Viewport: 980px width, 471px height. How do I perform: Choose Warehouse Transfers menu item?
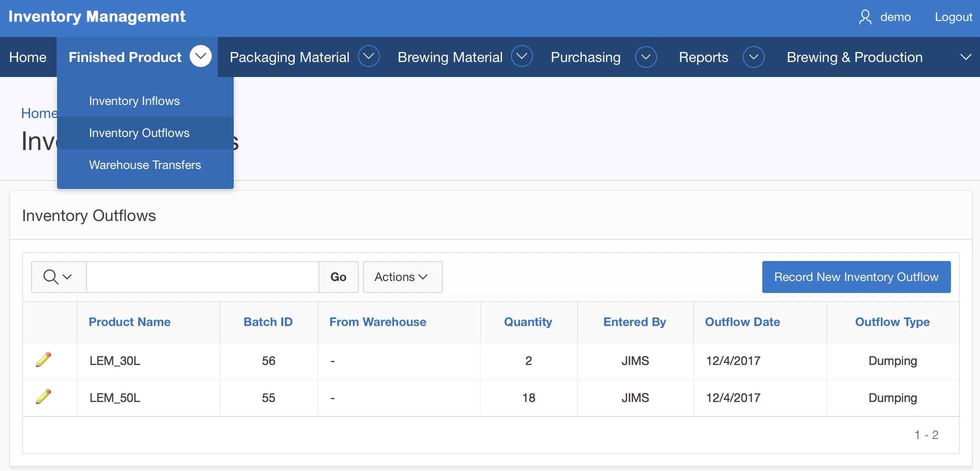click(x=145, y=165)
